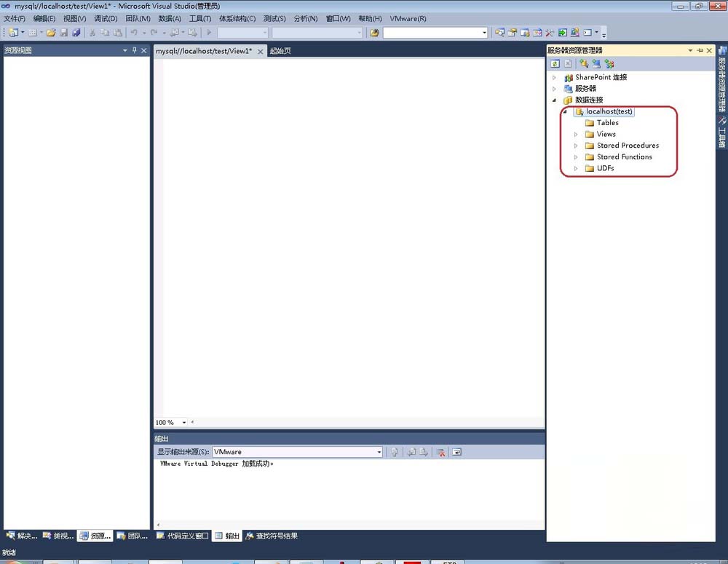
Task: Click the green arrow Start Page icon
Action: (x=562, y=33)
